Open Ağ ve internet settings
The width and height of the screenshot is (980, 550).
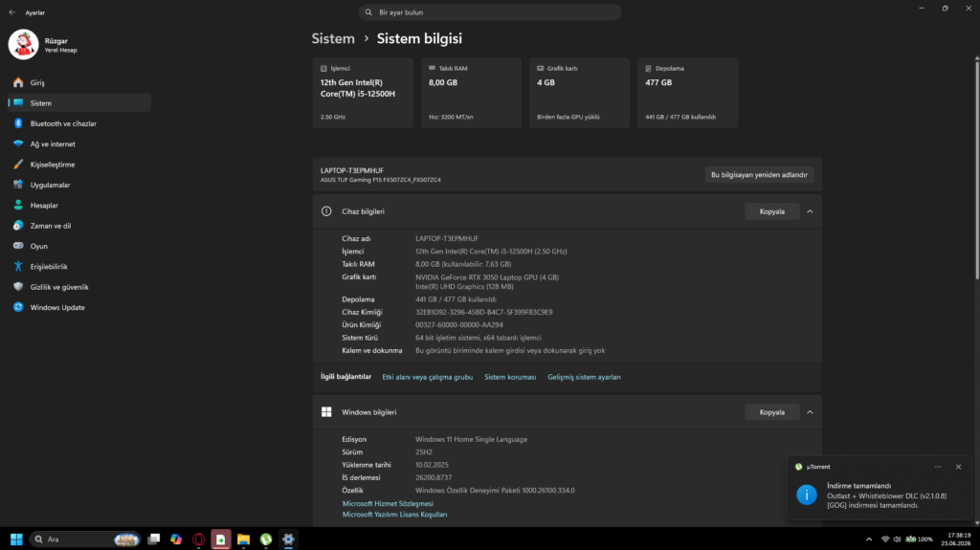[x=79, y=143]
